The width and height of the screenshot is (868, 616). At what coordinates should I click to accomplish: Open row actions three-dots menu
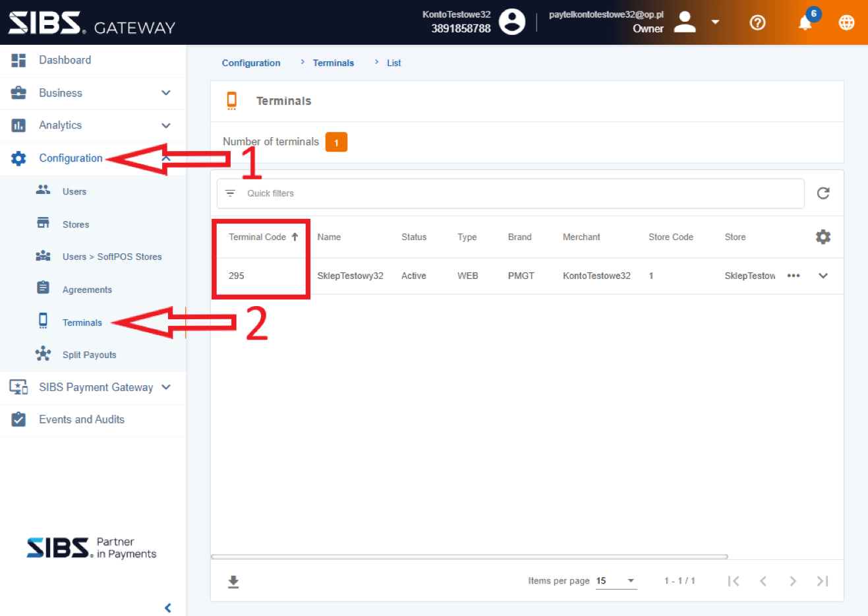click(794, 276)
